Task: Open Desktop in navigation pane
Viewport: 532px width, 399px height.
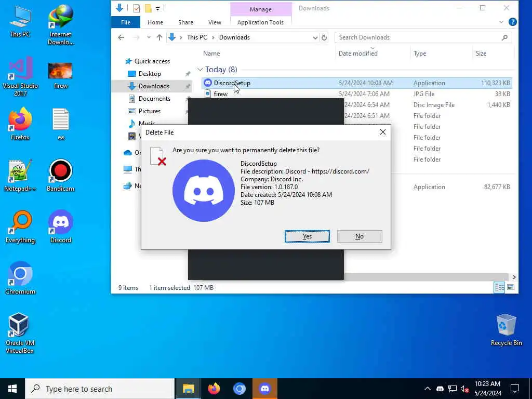Action: point(150,74)
